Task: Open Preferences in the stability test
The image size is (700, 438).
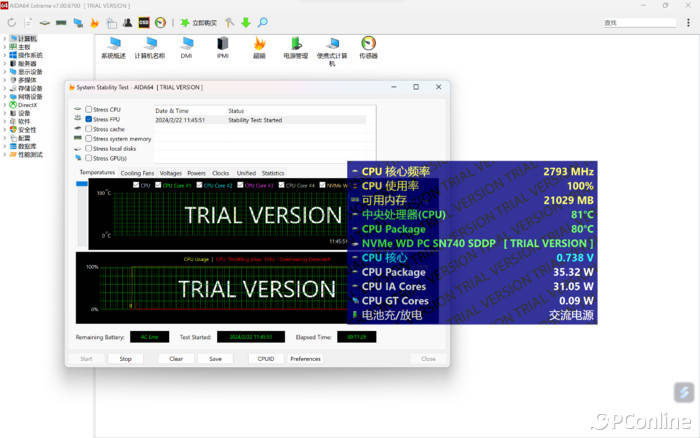Action: 305,358
